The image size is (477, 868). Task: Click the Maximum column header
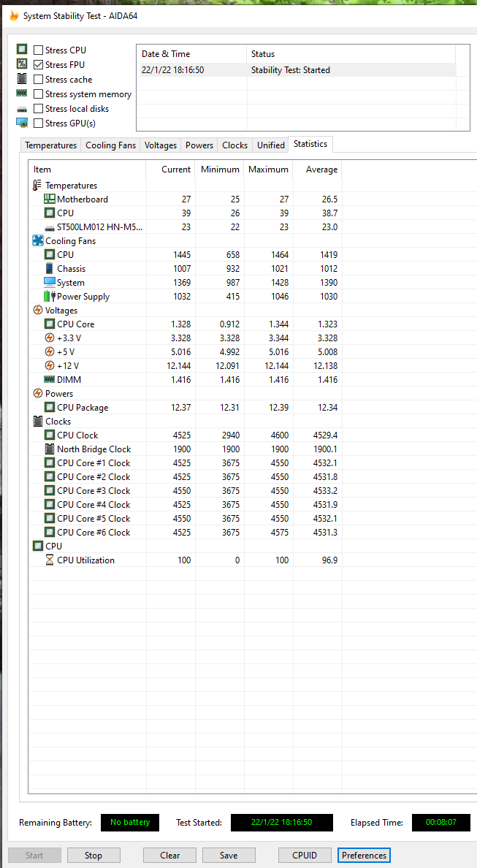tap(268, 170)
